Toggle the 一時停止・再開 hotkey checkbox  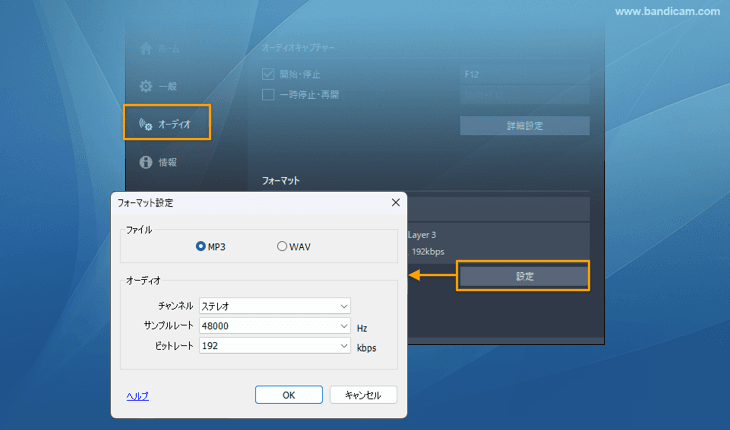(x=268, y=94)
